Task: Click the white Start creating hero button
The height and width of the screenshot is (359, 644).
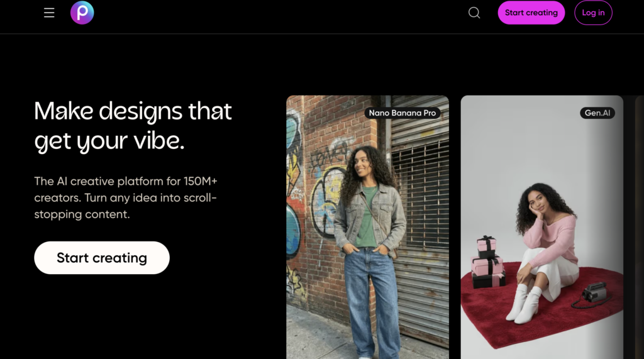Action: [102, 258]
